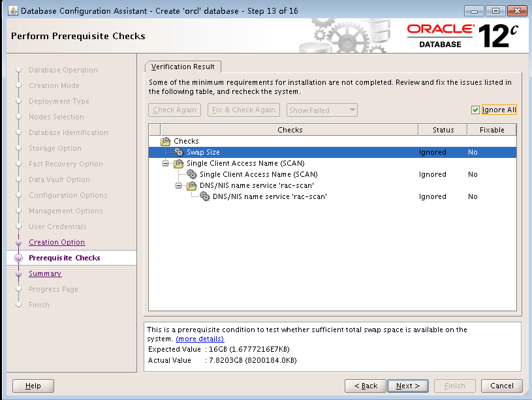Image resolution: width=532 pixels, height=400 pixels.
Task: Click the Swap Size gear icon
Action: coord(178,152)
